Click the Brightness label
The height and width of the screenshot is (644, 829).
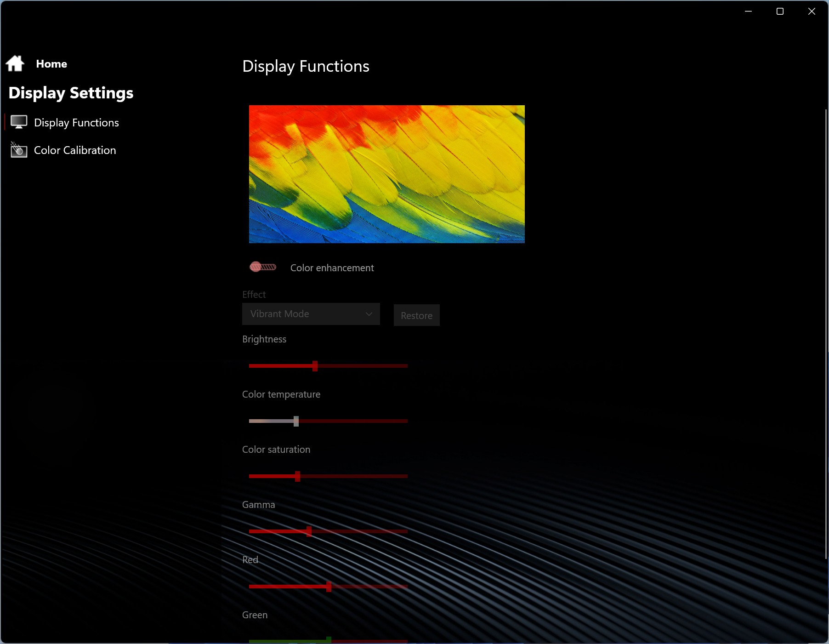(x=264, y=339)
